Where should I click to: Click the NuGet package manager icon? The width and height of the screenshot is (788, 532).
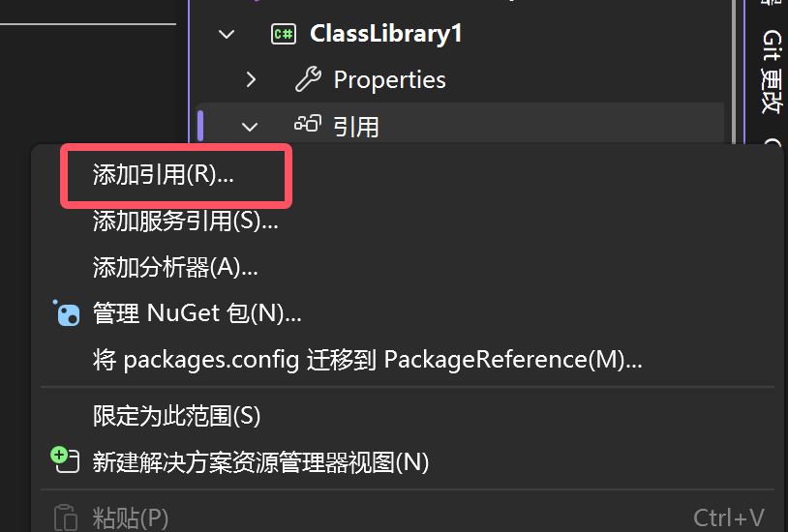[67, 313]
